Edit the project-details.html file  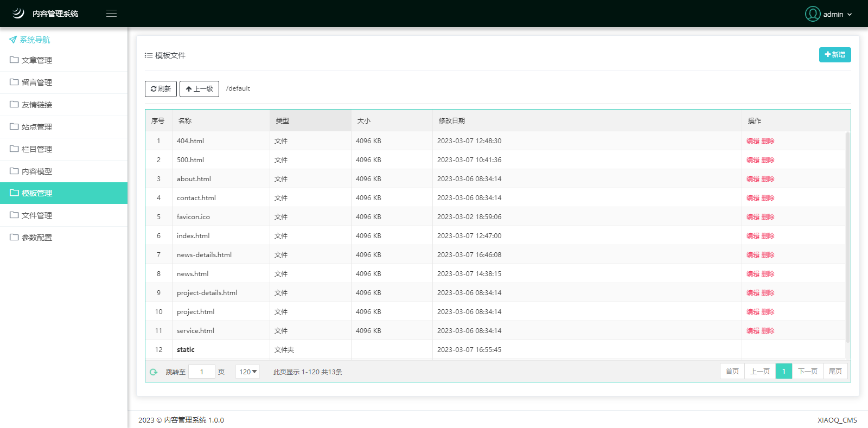pyautogui.click(x=753, y=293)
